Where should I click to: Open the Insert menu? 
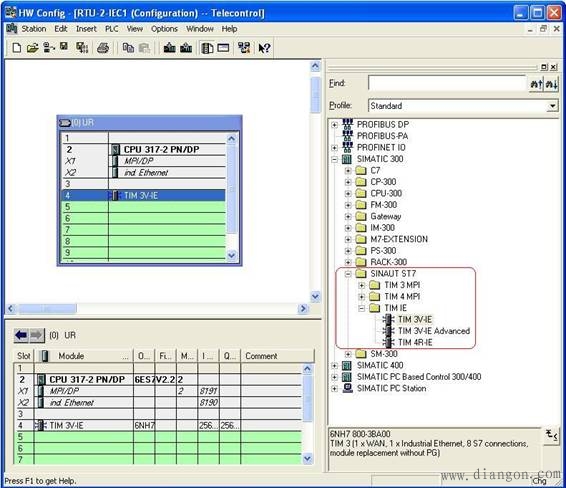pos(86,29)
